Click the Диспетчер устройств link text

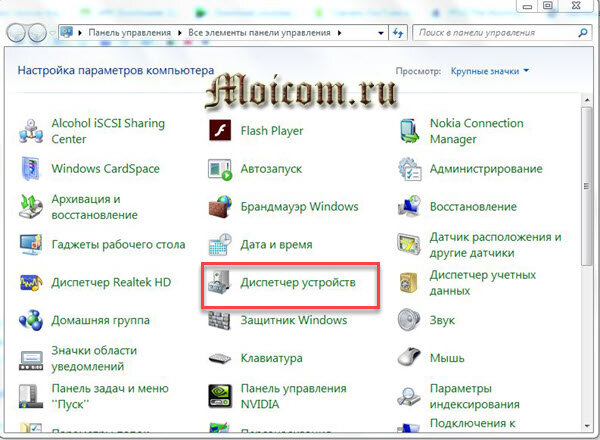[x=298, y=283]
